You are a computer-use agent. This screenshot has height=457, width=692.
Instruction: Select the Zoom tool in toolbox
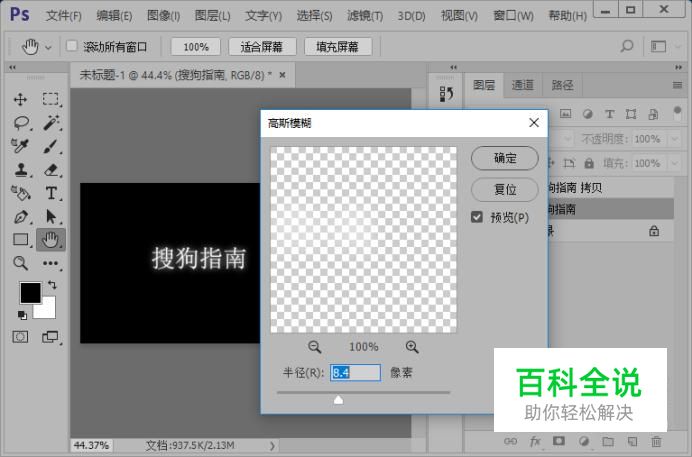[20, 263]
